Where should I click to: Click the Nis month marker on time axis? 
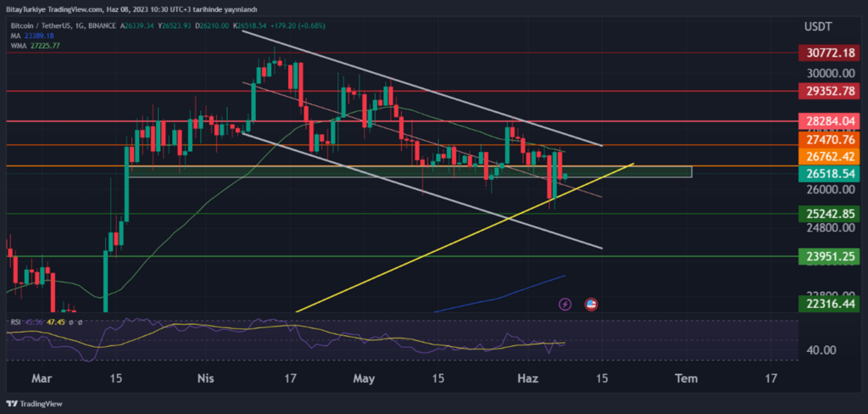coord(205,377)
